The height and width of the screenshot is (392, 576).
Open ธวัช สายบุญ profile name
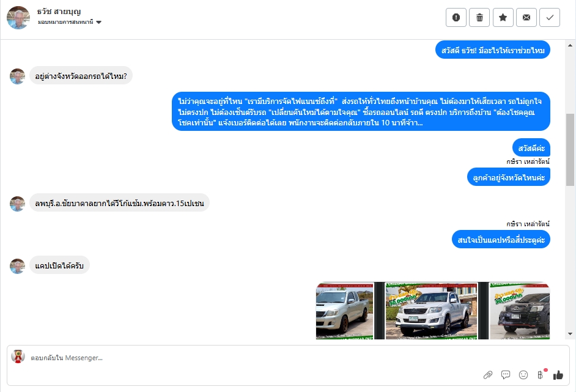[59, 12]
